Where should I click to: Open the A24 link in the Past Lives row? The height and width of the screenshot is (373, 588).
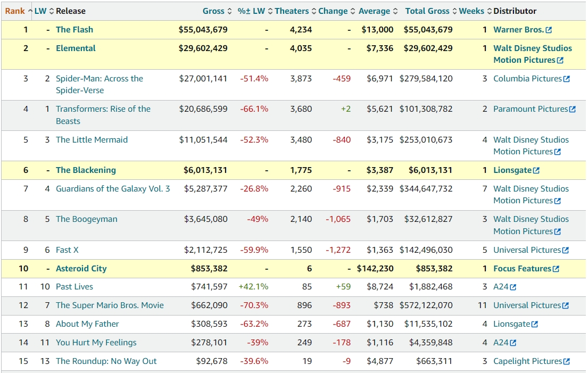click(501, 287)
